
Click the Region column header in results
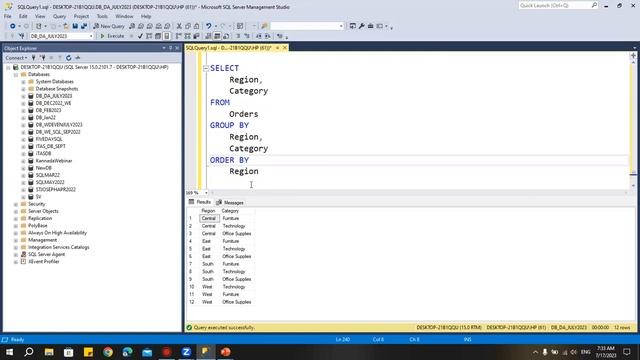pos(209,211)
